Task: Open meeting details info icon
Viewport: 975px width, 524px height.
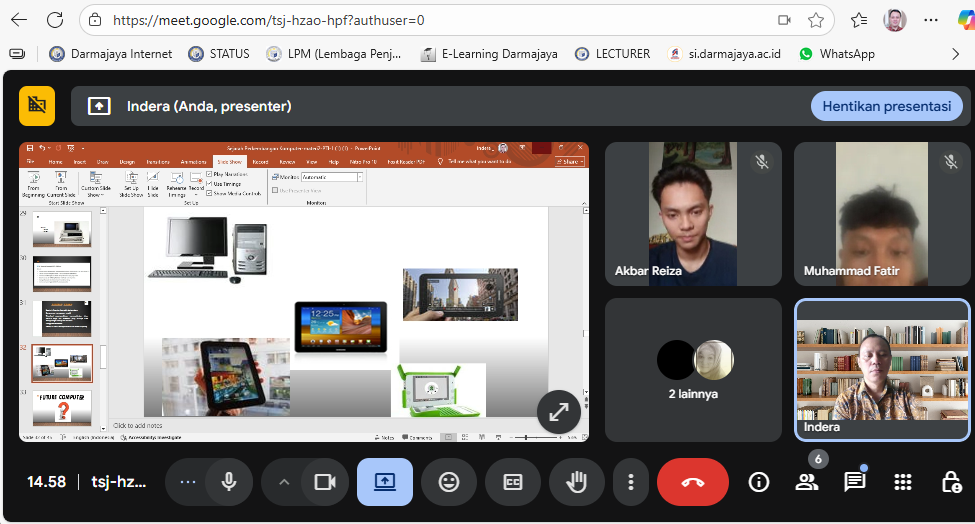Action: [x=759, y=482]
